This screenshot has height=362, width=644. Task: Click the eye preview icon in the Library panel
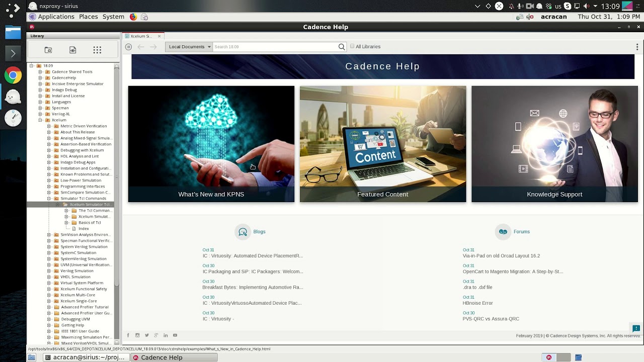coord(73,50)
